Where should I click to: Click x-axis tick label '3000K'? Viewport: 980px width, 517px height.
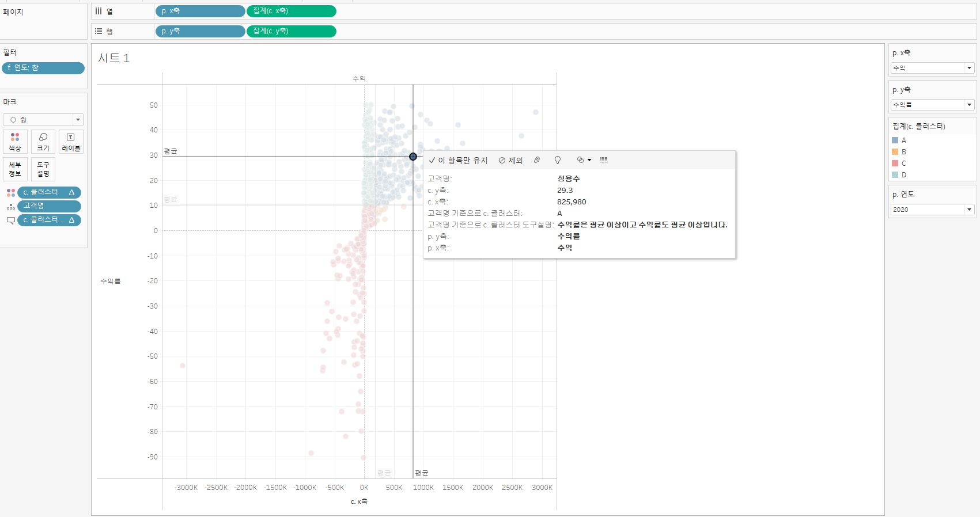click(542, 488)
